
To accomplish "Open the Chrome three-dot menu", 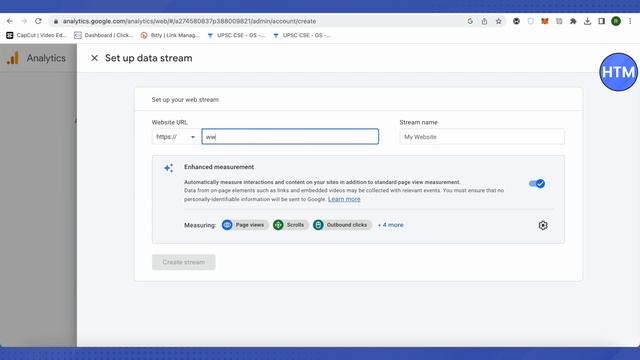I will point(630,21).
